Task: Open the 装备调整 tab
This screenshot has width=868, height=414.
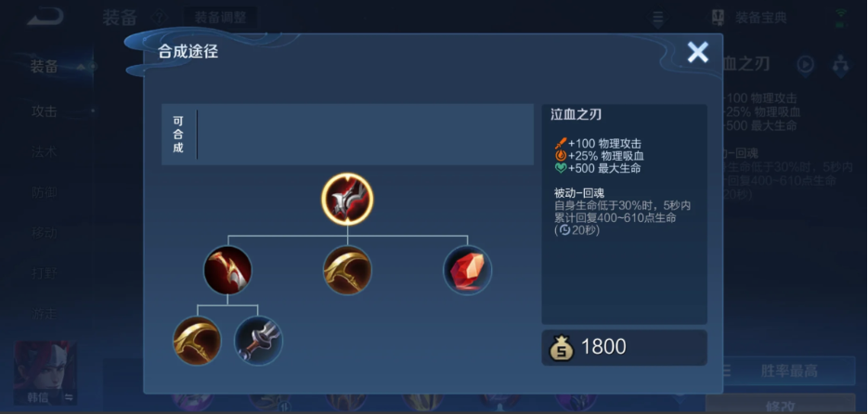Action: click(220, 17)
